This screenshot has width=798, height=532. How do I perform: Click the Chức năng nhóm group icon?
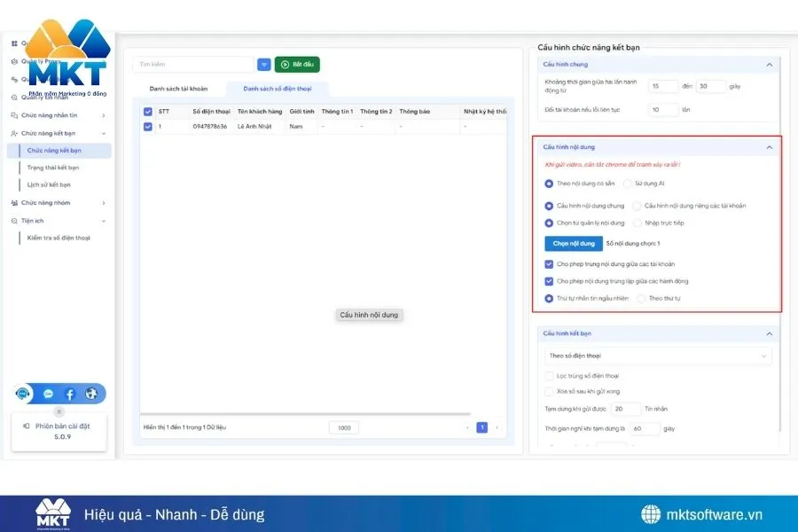coord(14,203)
